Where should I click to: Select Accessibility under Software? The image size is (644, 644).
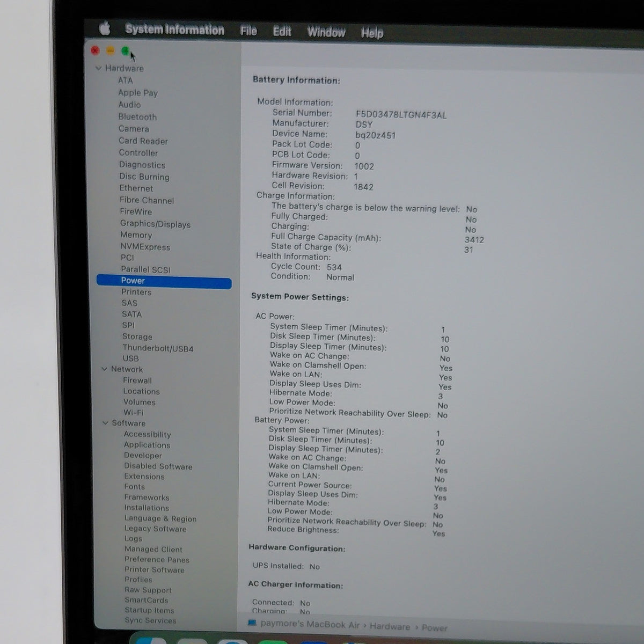click(147, 435)
